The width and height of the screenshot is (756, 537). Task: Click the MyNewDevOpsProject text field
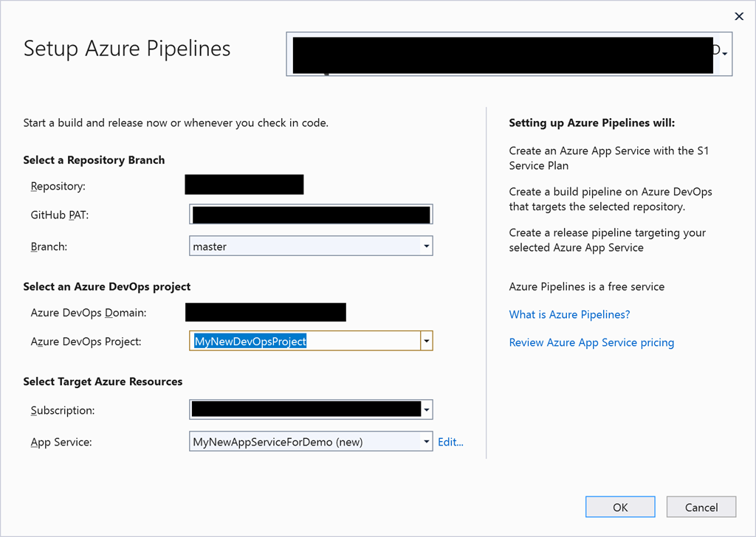pyautogui.click(x=303, y=341)
